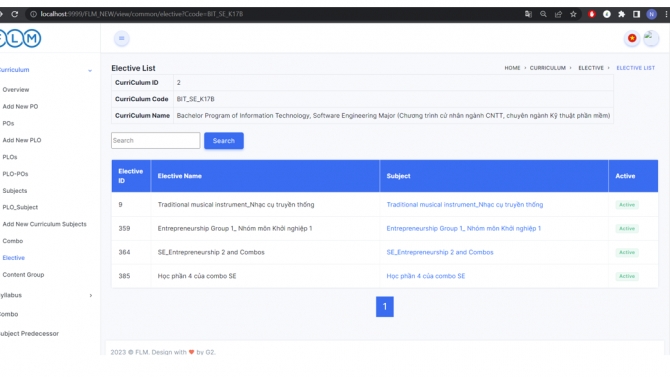Select PLOs in the sidebar
Image resolution: width=670 pixels, height=377 pixels.
pyautogui.click(x=10, y=157)
